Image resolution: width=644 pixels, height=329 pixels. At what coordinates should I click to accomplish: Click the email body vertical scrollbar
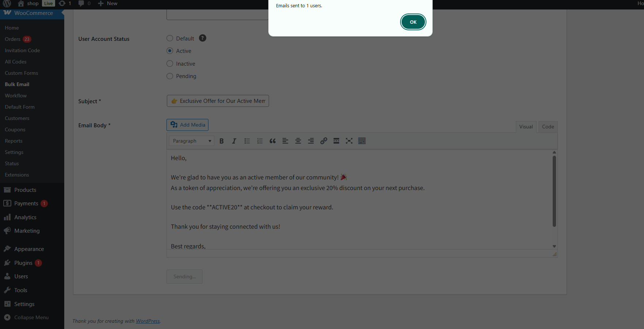point(554,191)
